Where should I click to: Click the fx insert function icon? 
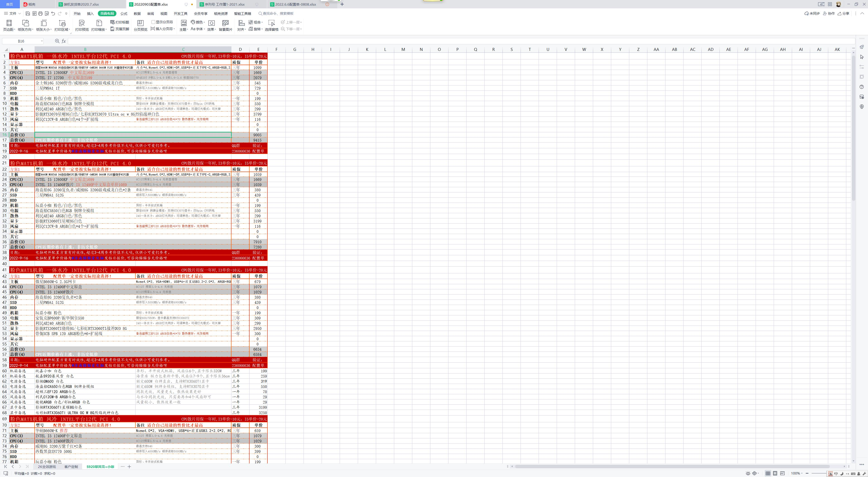pos(64,41)
